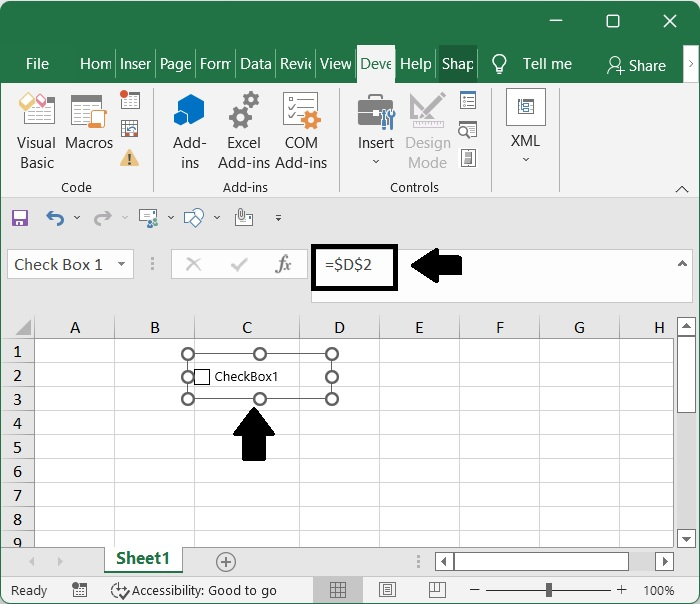Add a new sheet with plus button
The height and width of the screenshot is (604, 700).
(x=226, y=562)
